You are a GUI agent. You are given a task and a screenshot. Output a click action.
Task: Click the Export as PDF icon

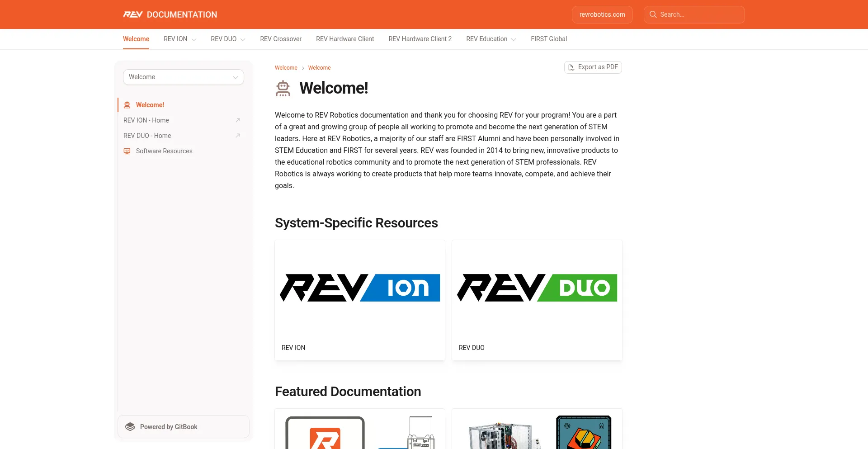click(x=571, y=67)
